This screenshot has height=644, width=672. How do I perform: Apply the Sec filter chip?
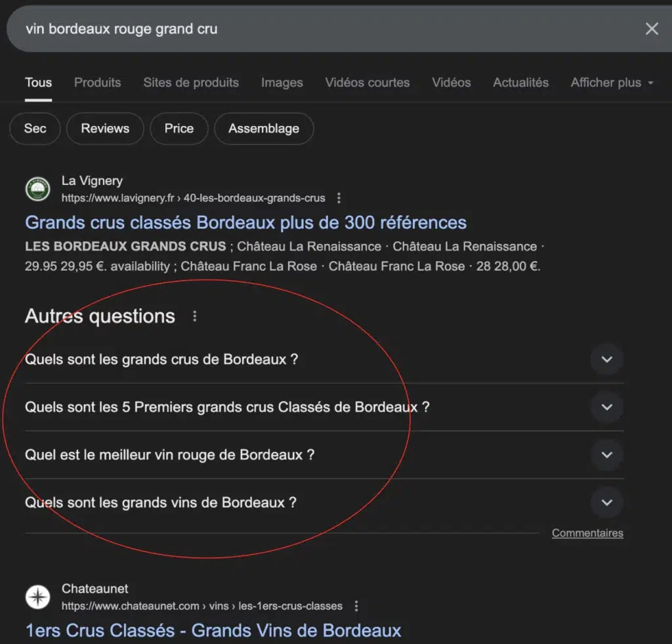[35, 129]
